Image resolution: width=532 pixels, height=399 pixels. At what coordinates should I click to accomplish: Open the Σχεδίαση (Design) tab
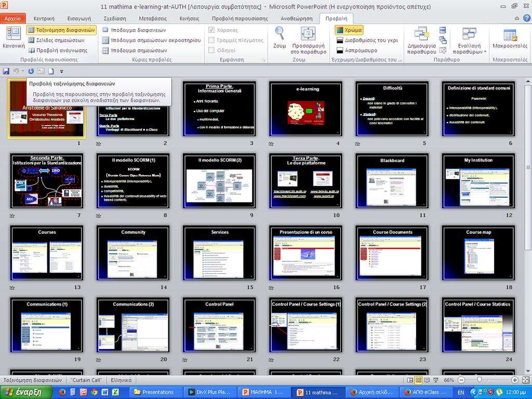click(x=115, y=18)
